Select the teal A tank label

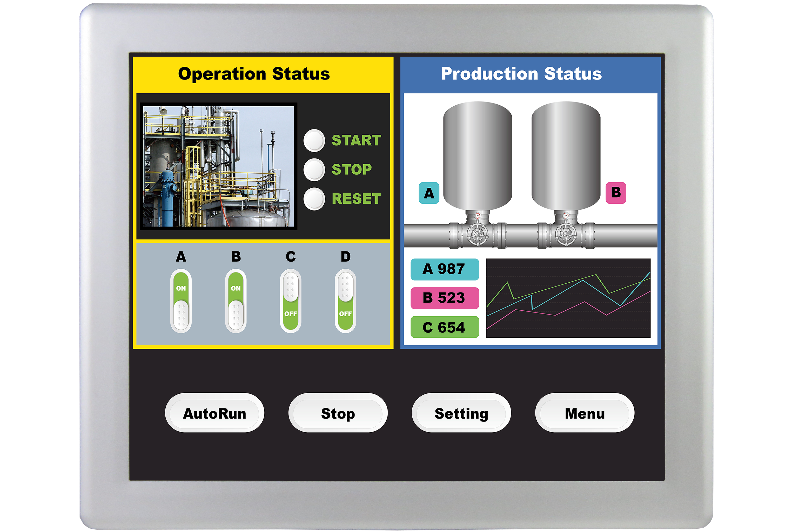429,193
